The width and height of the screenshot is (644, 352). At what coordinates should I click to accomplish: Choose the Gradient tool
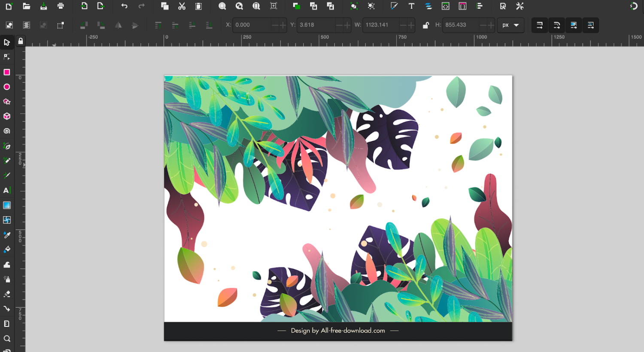tap(7, 205)
